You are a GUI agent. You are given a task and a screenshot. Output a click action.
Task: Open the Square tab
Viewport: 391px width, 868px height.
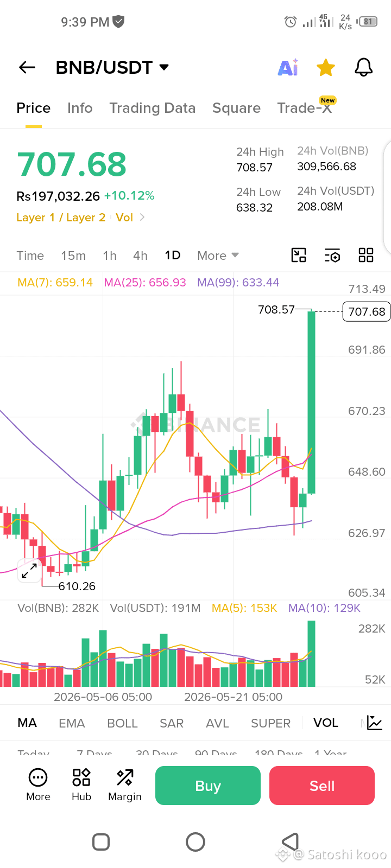[236, 108]
